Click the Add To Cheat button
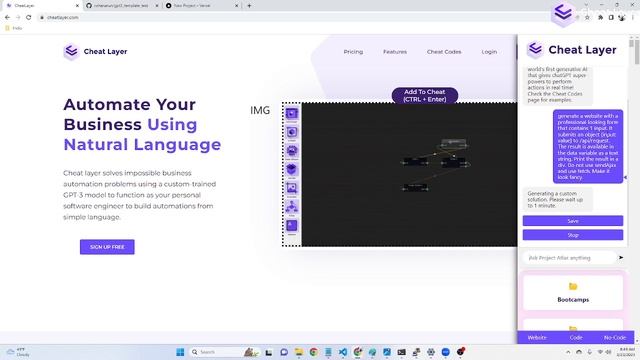This screenshot has height=360, width=640. click(x=424, y=96)
